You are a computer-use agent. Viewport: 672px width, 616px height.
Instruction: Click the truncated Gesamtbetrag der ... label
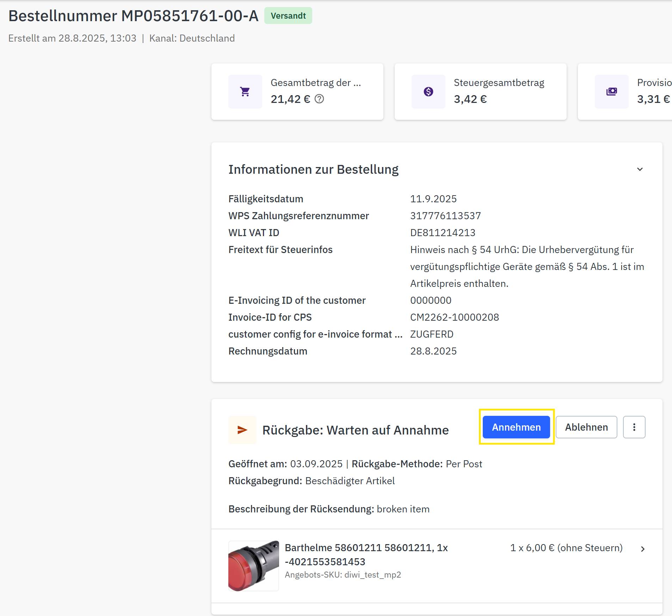click(315, 83)
